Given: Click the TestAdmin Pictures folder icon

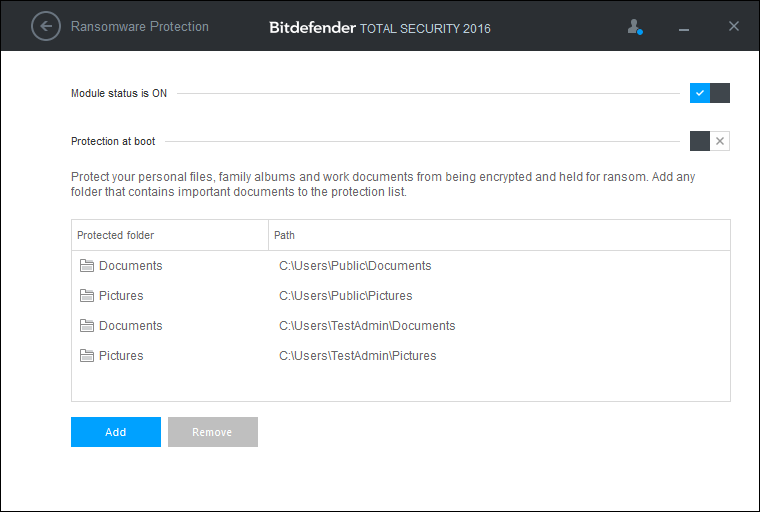Looking at the screenshot, I should 87,356.
